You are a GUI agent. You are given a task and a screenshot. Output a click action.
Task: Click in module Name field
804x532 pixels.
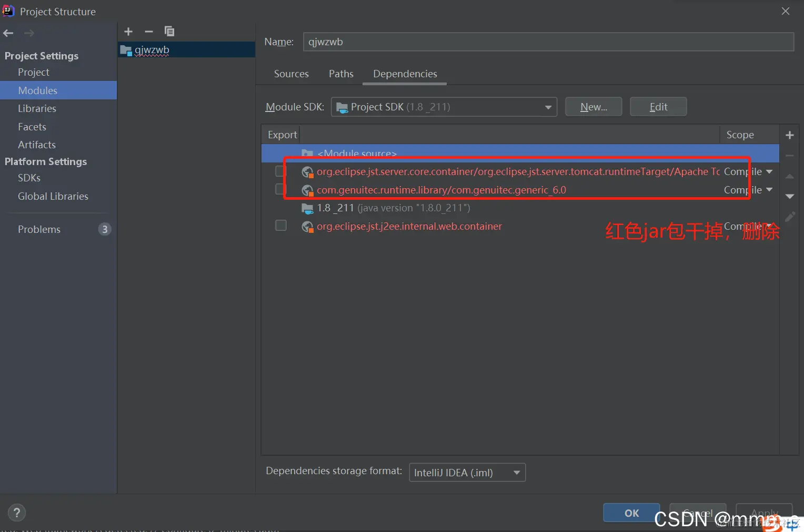pos(548,42)
